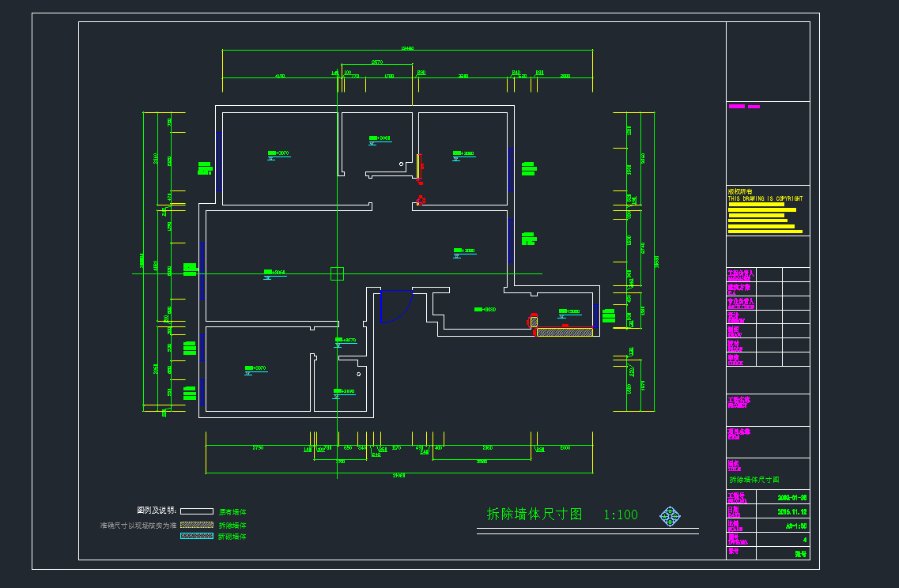Select the 2016.11.12 date in title block
The height and width of the screenshot is (588, 899).
coord(791,511)
